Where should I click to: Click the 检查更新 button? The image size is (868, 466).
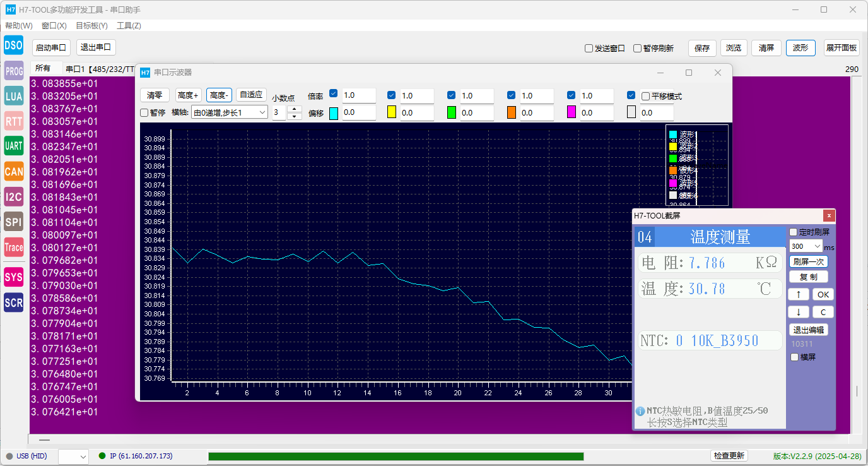729,456
